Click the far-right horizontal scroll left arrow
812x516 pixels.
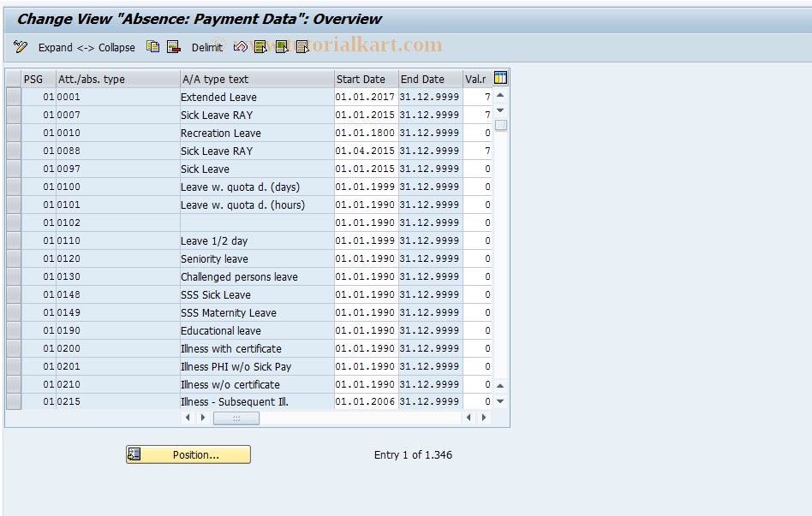coord(469,418)
